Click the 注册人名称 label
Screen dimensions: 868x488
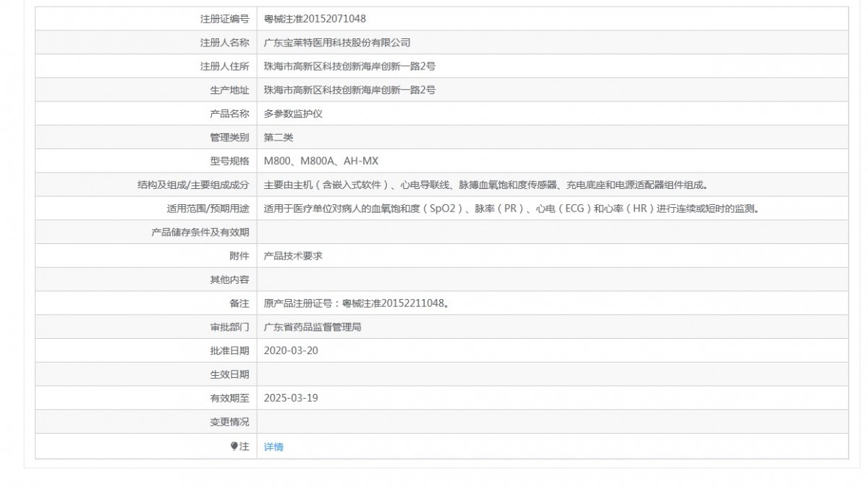(x=224, y=43)
